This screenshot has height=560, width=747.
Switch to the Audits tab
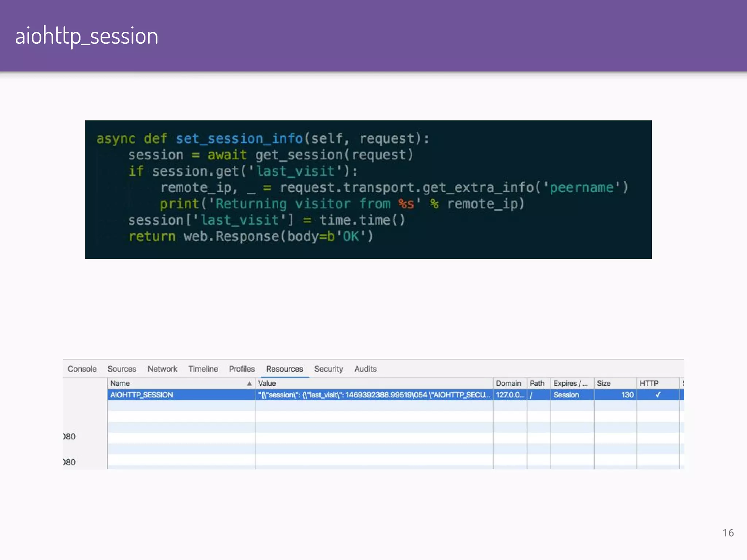click(x=365, y=369)
